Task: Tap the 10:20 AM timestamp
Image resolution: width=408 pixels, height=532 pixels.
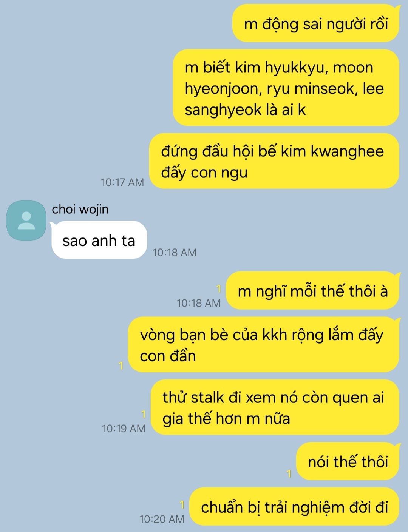Action: (162, 519)
